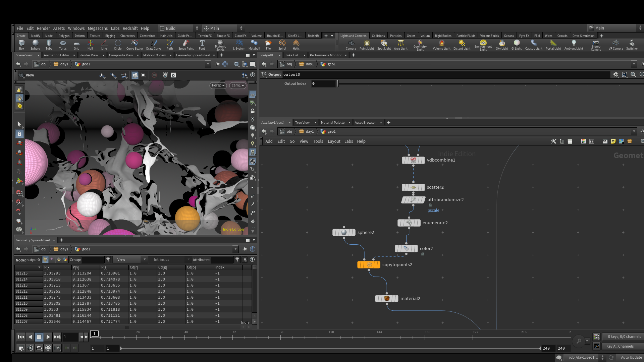Create a Point Light
644x362 pixels.
tap(367, 45)
